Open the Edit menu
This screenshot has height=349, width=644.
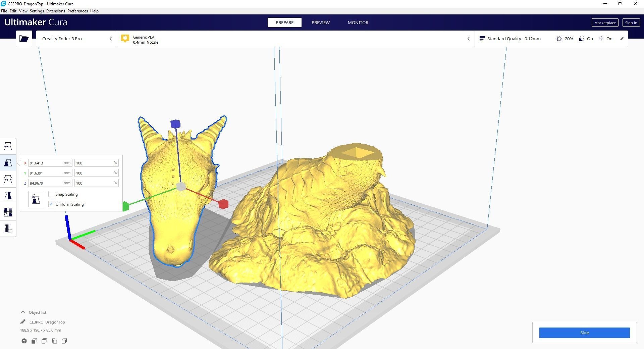(x=13, y=11)
